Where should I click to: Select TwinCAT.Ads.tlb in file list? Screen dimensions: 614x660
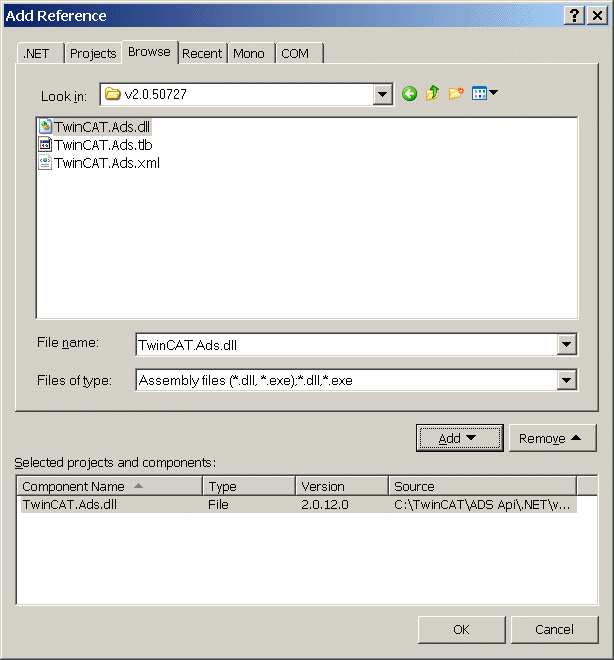pos(103,145)
